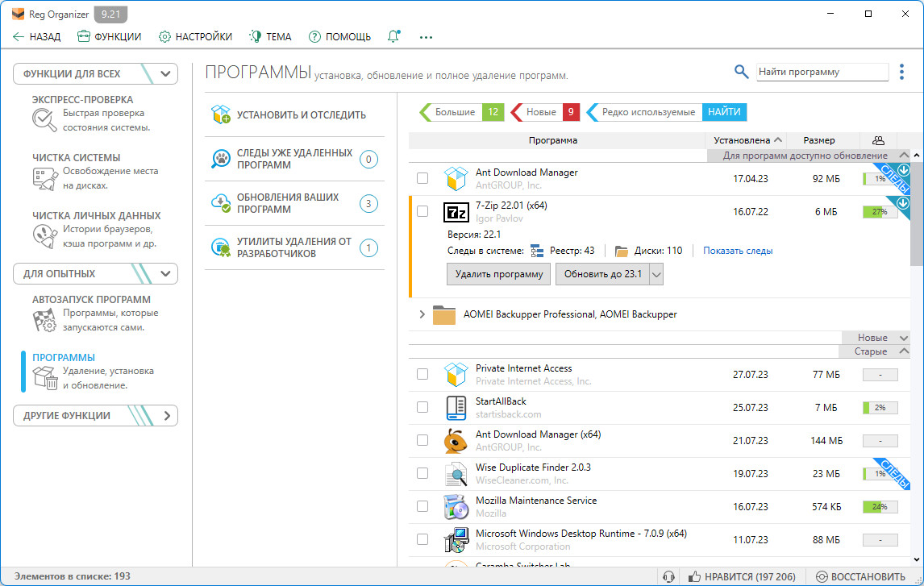The width and height of the screenshot is (924, 586).
Task: Click the StartAllBack program icon
Action: coord(456,408)
